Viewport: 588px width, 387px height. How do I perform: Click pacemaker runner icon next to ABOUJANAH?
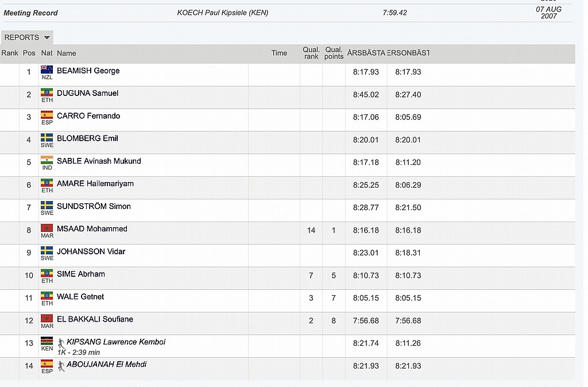[x=61, y=366]
